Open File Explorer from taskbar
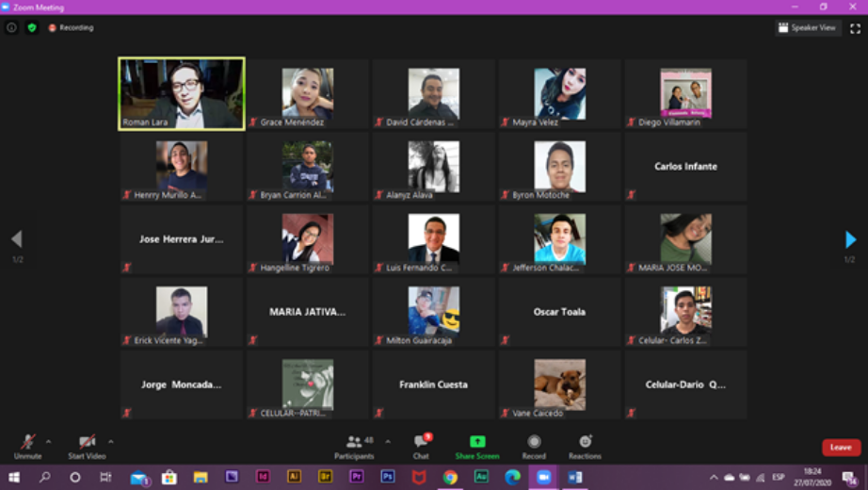 201,477
